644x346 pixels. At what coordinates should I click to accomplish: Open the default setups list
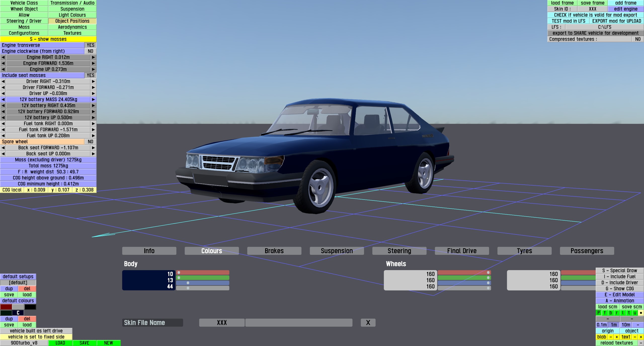click(18, 277)
